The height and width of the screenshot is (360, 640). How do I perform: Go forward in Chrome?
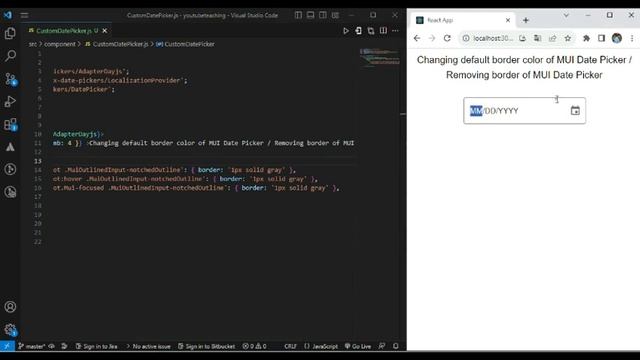[432, 38]
